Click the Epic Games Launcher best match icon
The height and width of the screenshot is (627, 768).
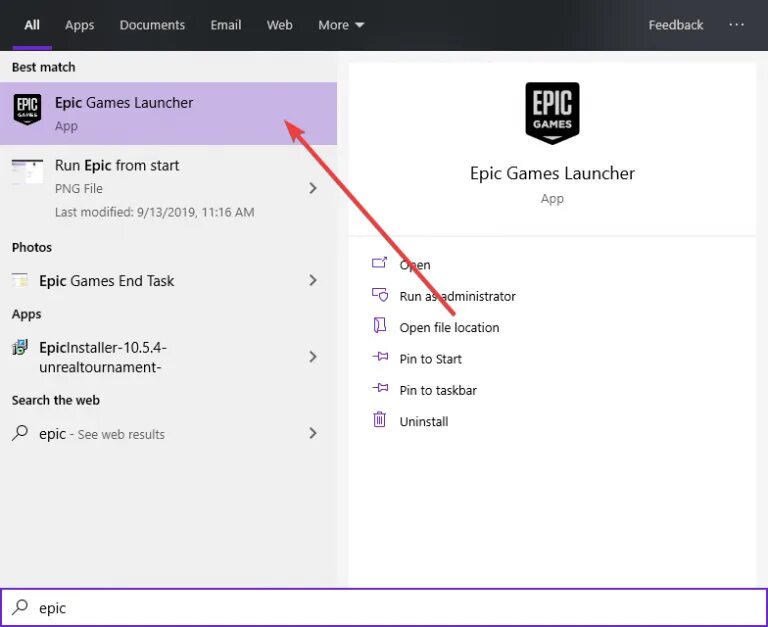27,109
